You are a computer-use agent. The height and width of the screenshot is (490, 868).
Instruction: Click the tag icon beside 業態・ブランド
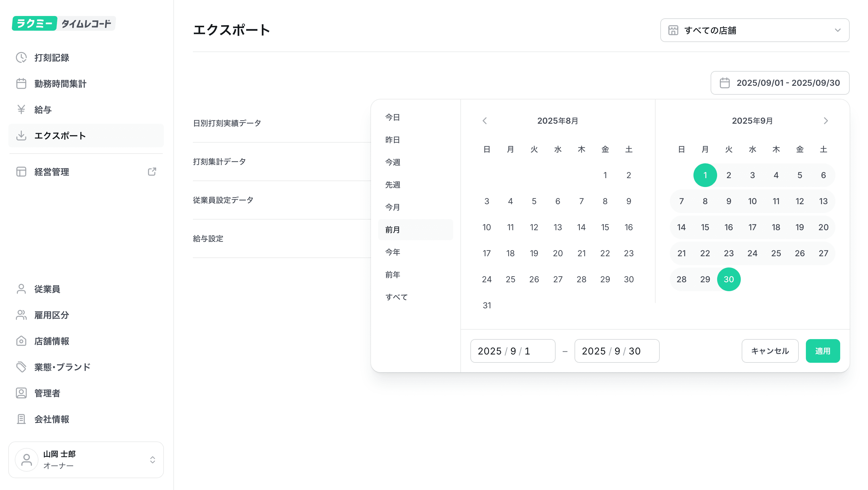point(21,367)
